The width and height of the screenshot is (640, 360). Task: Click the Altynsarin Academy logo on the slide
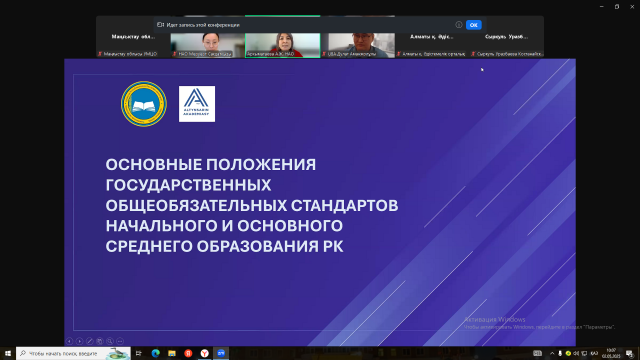197,104
